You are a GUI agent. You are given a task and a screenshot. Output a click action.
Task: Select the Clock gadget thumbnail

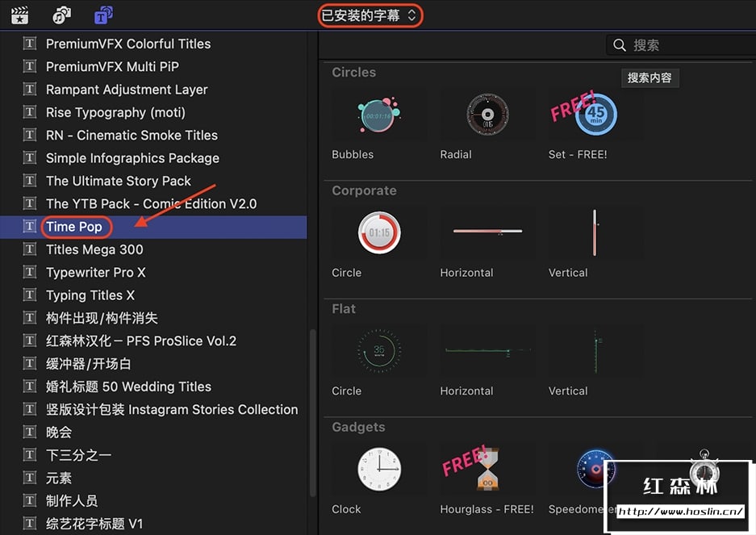pos(379,470)
